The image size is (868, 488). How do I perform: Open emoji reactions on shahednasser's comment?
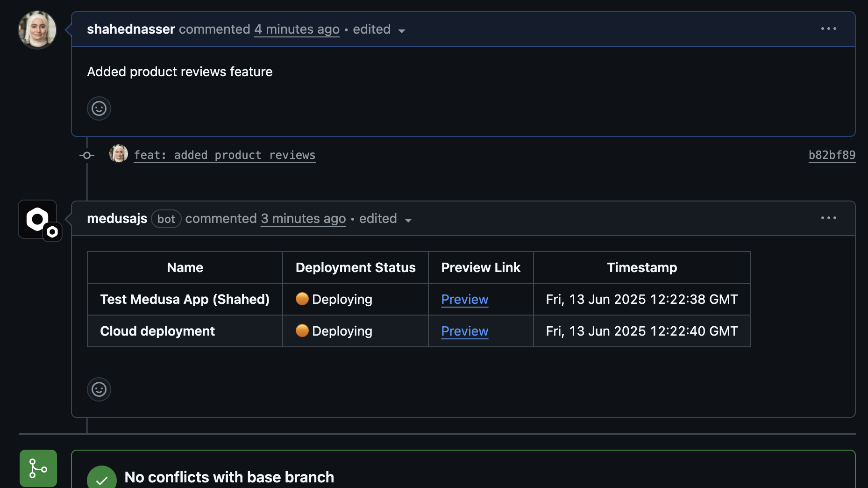coord(99,108)
